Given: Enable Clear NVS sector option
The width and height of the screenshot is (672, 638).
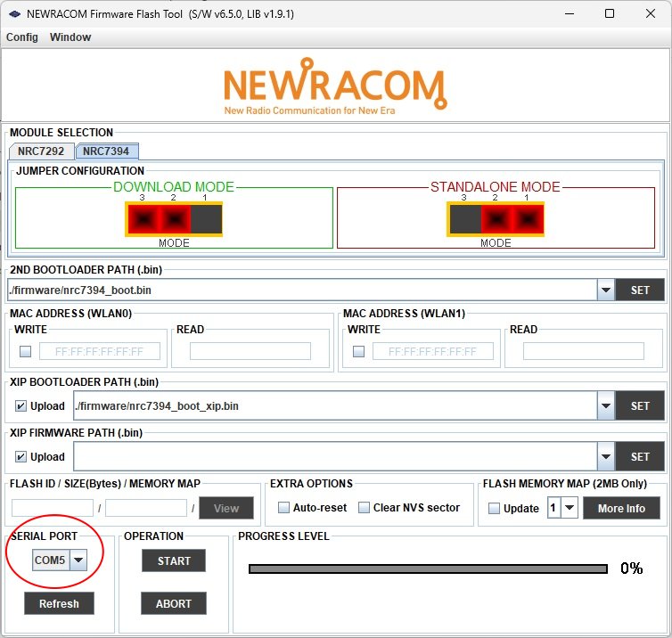Looking at the screenshot, I should 364,508.
